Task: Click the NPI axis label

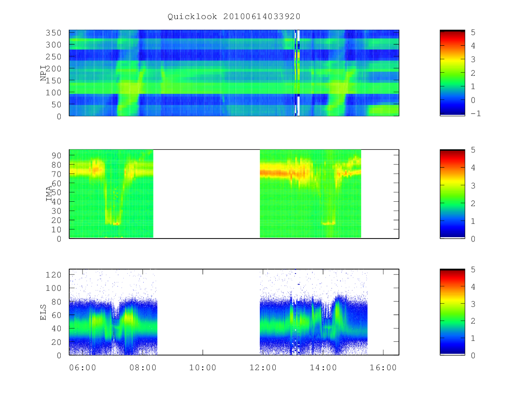Action: (43, 73)
